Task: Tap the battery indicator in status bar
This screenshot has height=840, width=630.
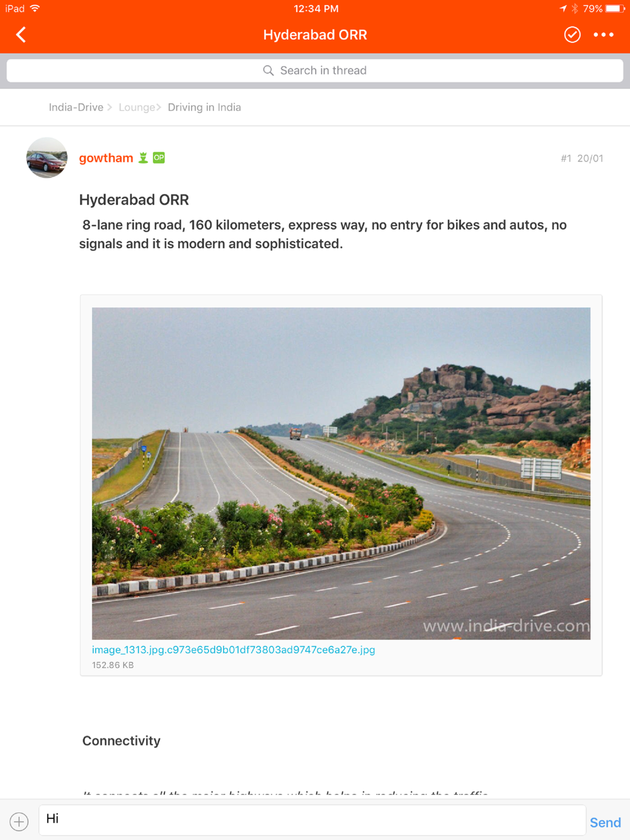Action: [x=616, y=9]
